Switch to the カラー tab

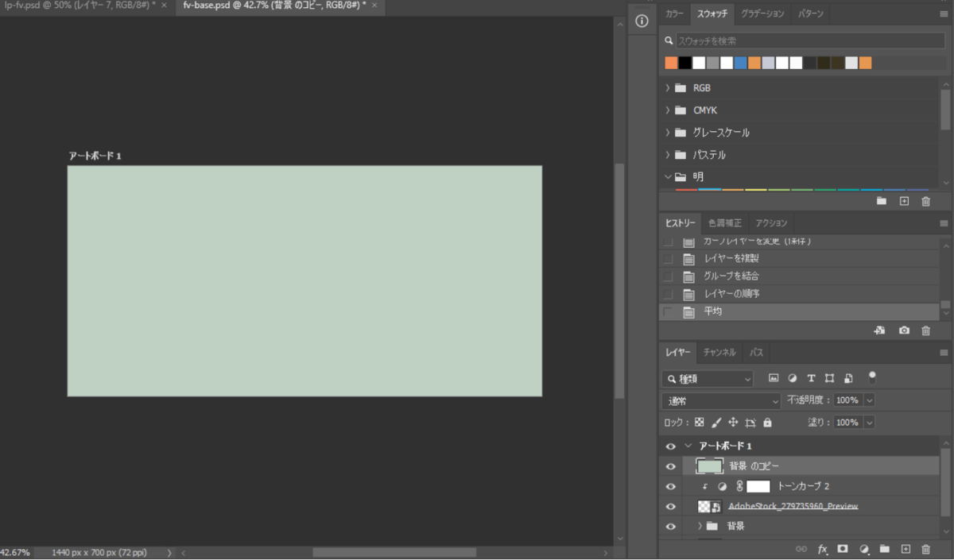coord(674,14)
